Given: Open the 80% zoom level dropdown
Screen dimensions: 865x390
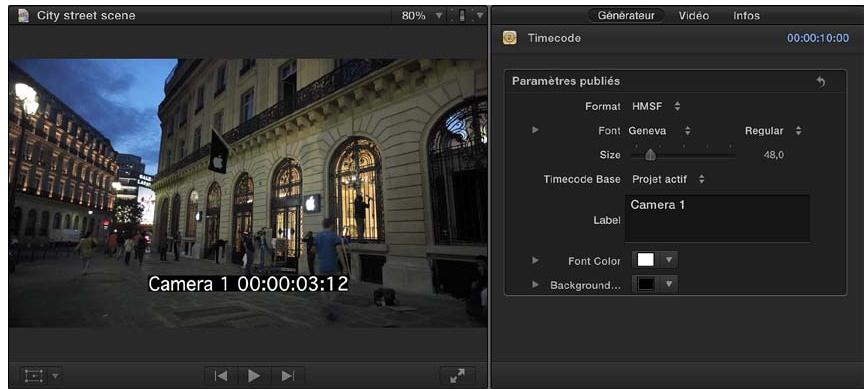Looking at the screenshot, I should click(x=421, y=16).
